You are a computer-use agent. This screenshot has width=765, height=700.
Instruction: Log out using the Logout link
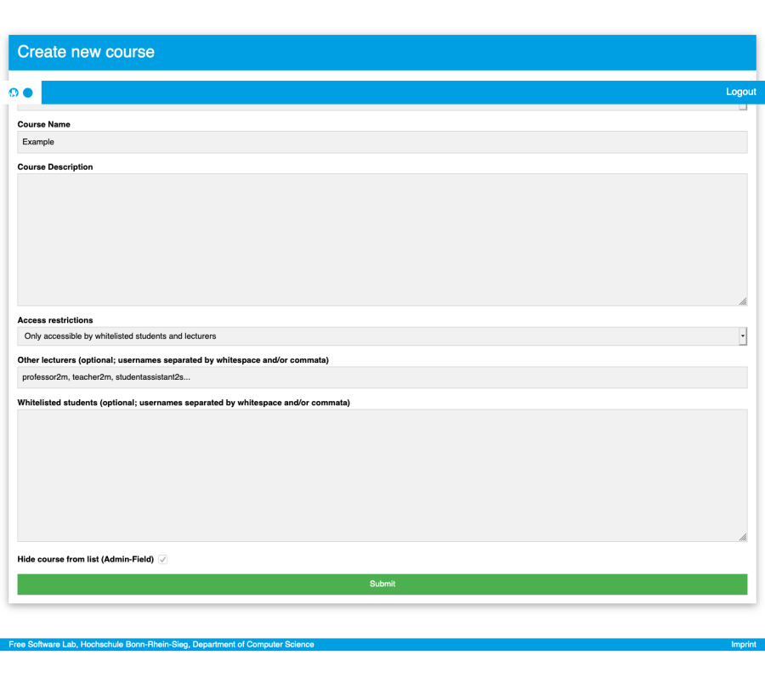point(740,92)
